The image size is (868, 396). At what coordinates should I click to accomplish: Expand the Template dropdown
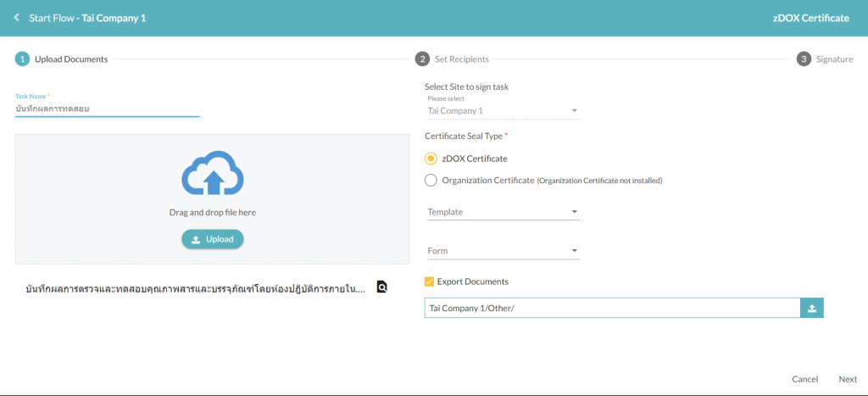pos(502,212)
